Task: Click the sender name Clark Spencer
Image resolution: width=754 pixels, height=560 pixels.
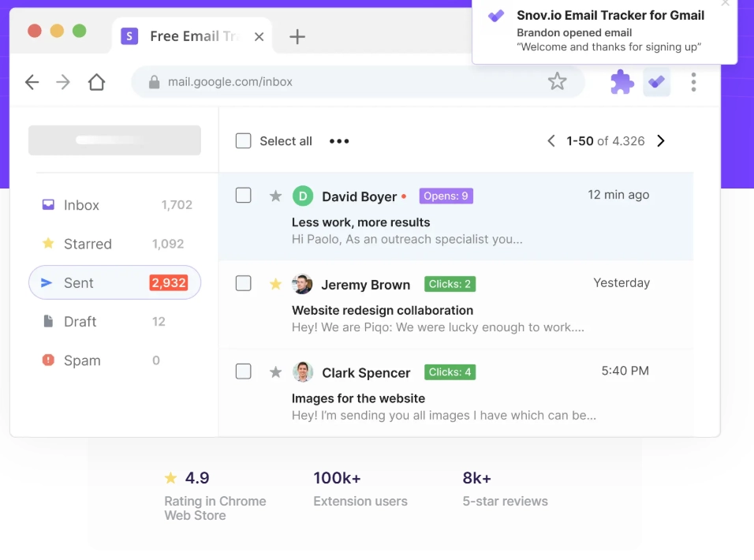Action: [366, 372]
